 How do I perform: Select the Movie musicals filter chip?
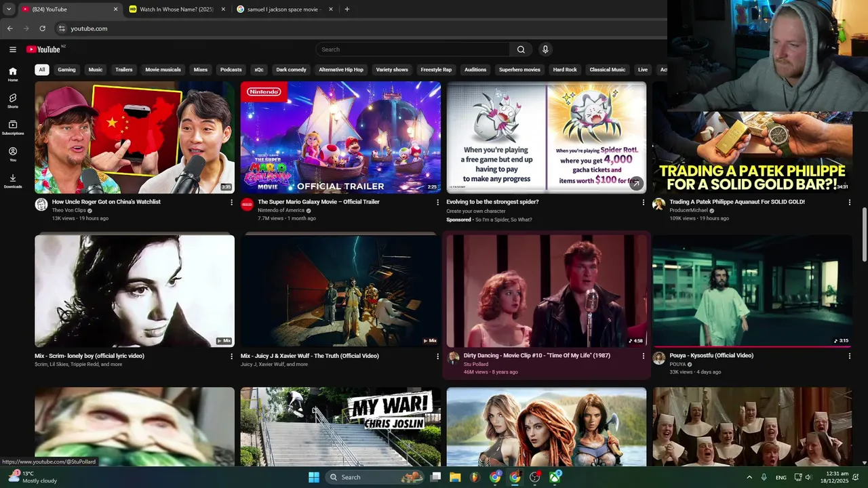tap(163, 70)
